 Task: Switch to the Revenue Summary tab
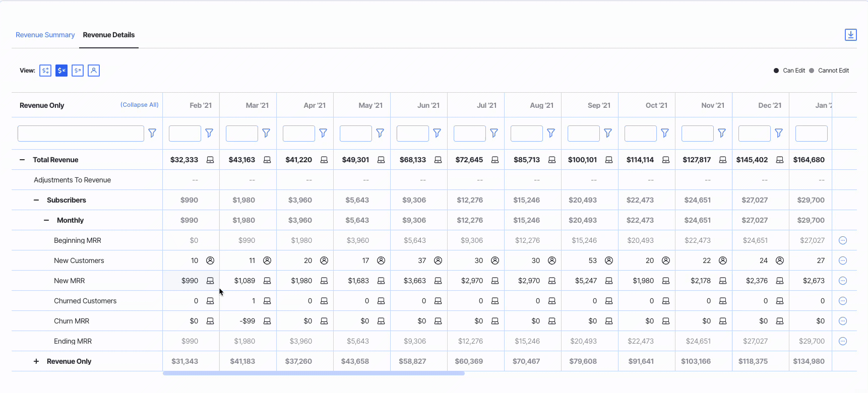tap(45, 35)
